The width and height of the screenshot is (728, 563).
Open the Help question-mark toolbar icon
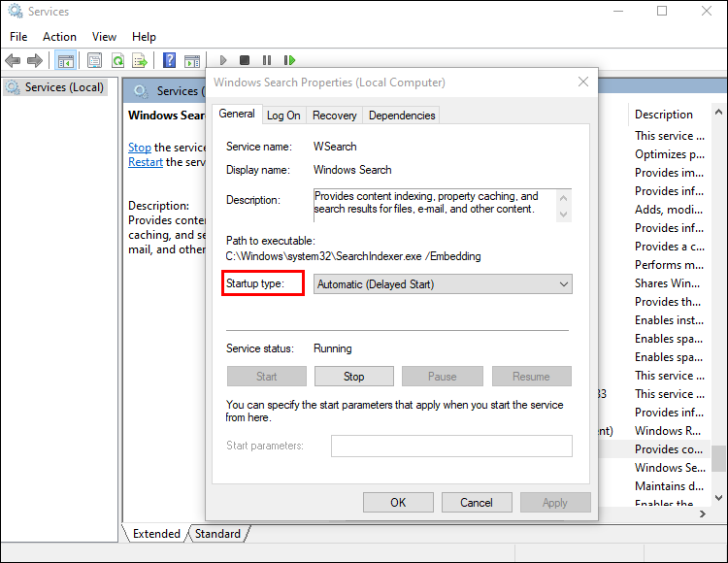point(170,60)
